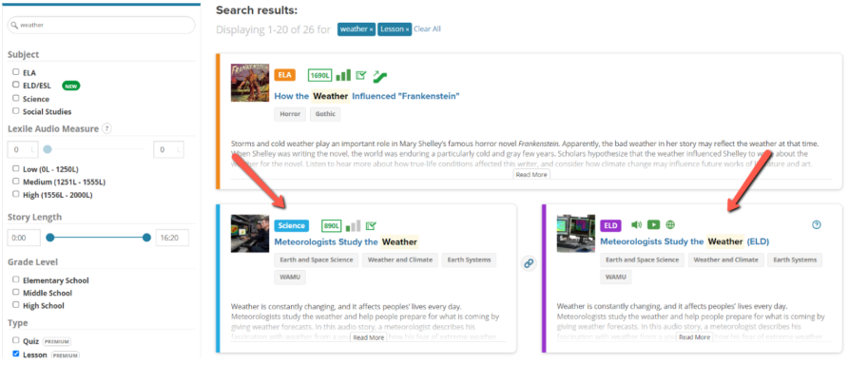Viewport: 868px width, 365px height.
Task: Click the escalator icon on Frankenstein card
Action: [x=379, y=75]
